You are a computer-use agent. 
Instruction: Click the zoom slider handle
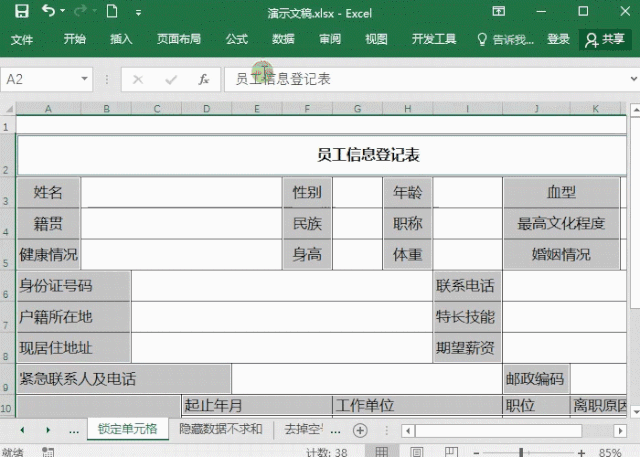pyautogui.click(x=521, y=452)
